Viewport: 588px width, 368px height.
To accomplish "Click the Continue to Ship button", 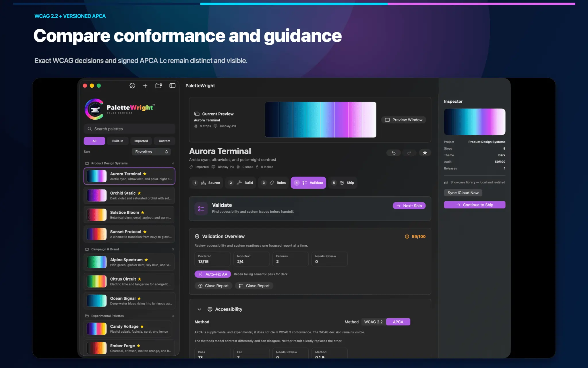I will pos(475,205).
